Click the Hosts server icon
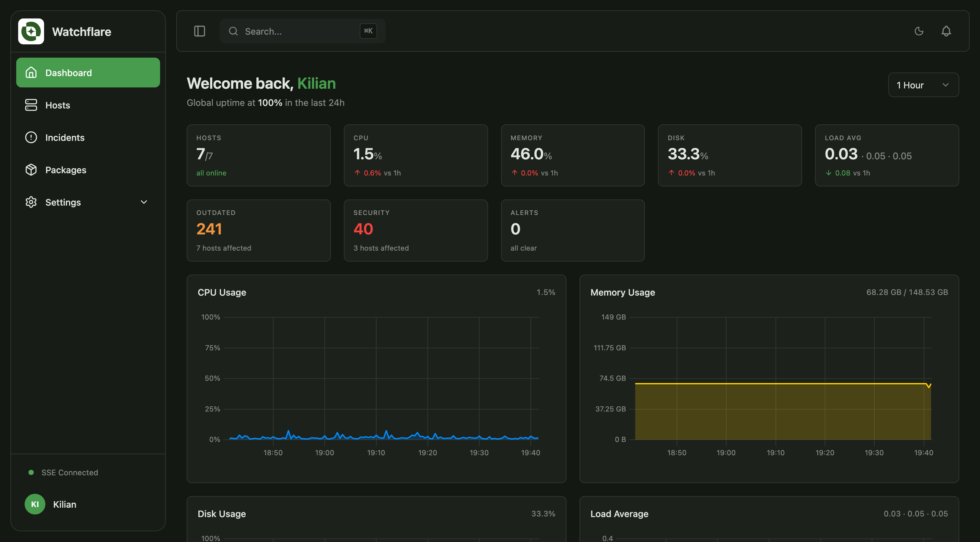980x542 pixels. [x=31, y=105]
